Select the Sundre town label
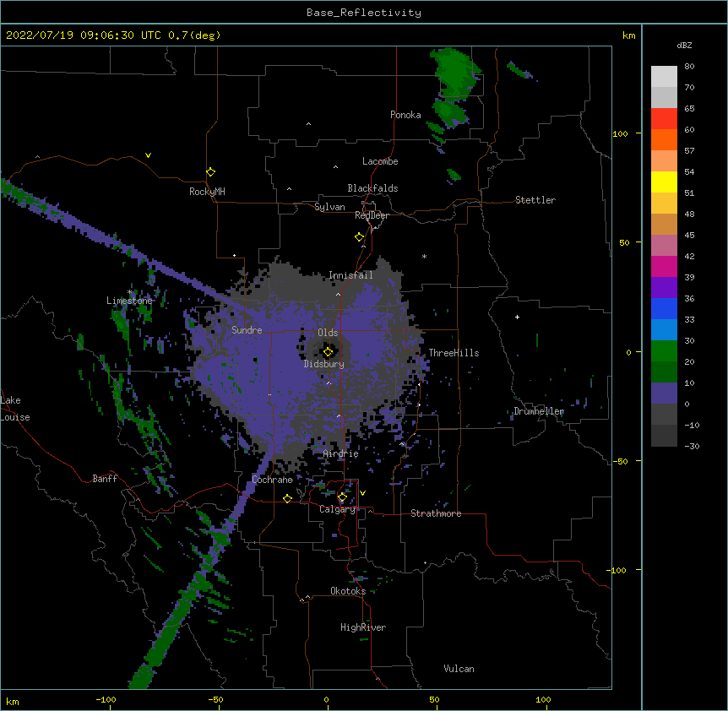728x711 pixels. (x=247, y=330)
